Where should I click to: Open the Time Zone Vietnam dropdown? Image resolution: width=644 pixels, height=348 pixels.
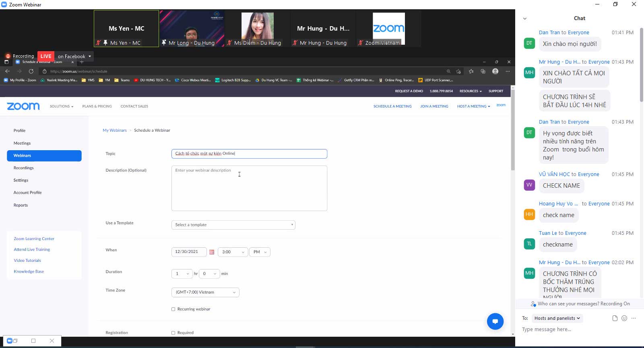[205, 292]
